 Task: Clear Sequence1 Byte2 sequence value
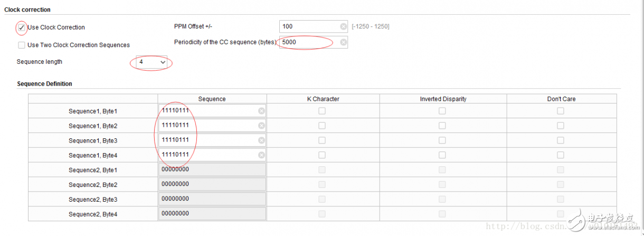261,126
